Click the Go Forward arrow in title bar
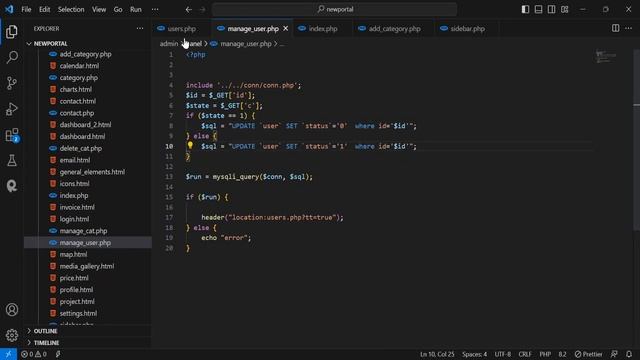 pyautogui.click(x=202, y=9)
